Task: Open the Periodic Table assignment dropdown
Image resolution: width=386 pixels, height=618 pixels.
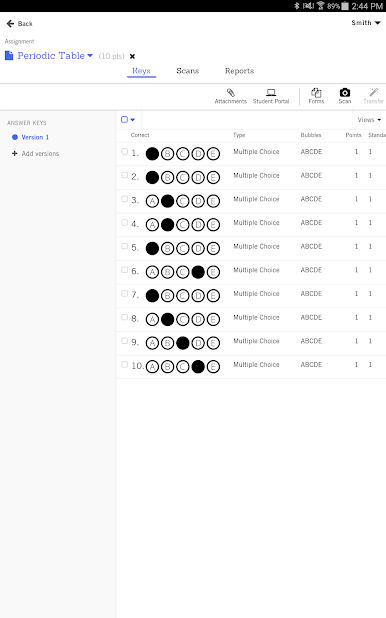Action: [55, 56]
